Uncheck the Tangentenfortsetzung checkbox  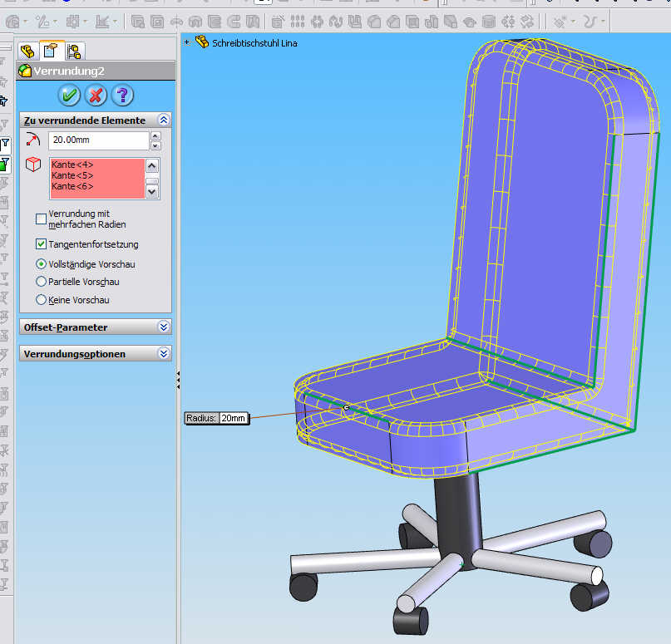coord(41,244)
